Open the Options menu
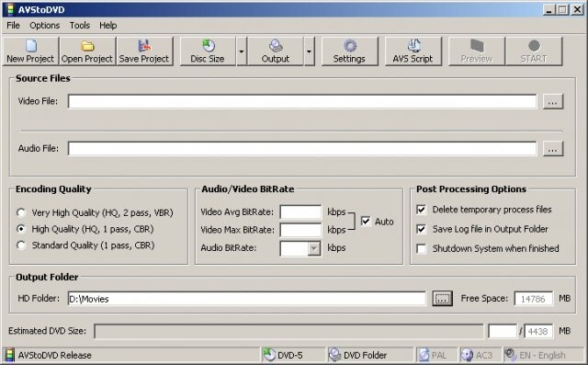This screenshot has width=588, height=365. (x=45, y=26)
